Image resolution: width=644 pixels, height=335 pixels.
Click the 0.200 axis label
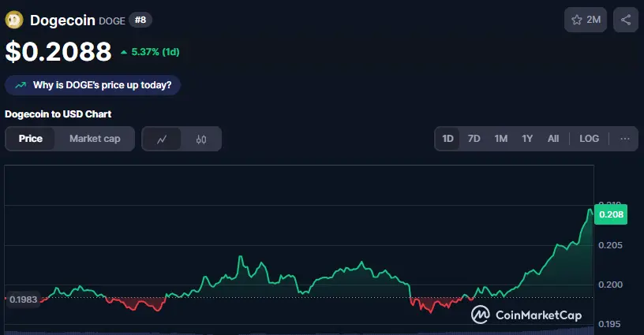click(610, 285)
